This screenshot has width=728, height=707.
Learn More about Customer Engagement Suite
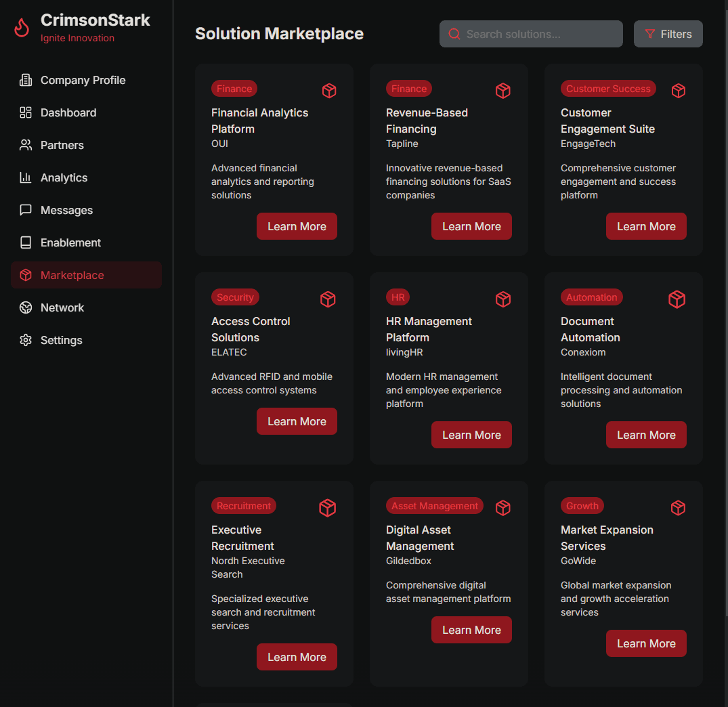(x=646, y=227)
